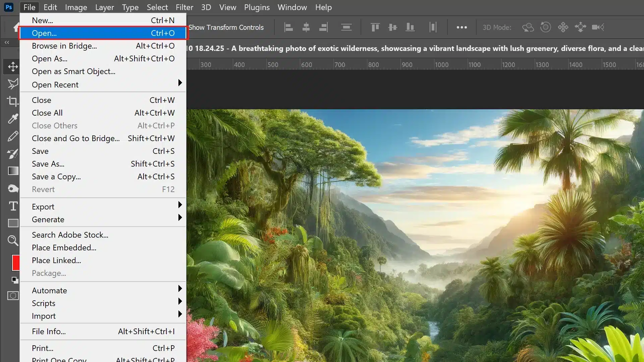This screenshot has width=644, height=362.
Task: Choose Save a Copy...
Action: (103, 176)
